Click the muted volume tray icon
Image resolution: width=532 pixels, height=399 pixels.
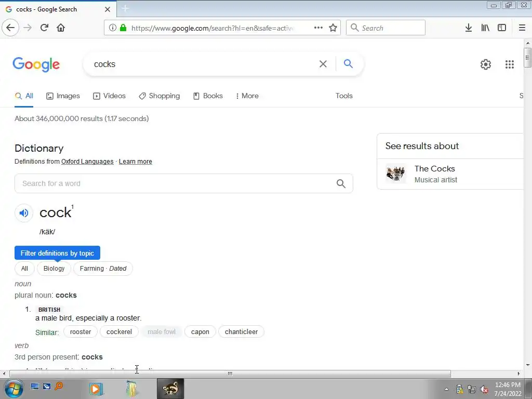point(485,389)
